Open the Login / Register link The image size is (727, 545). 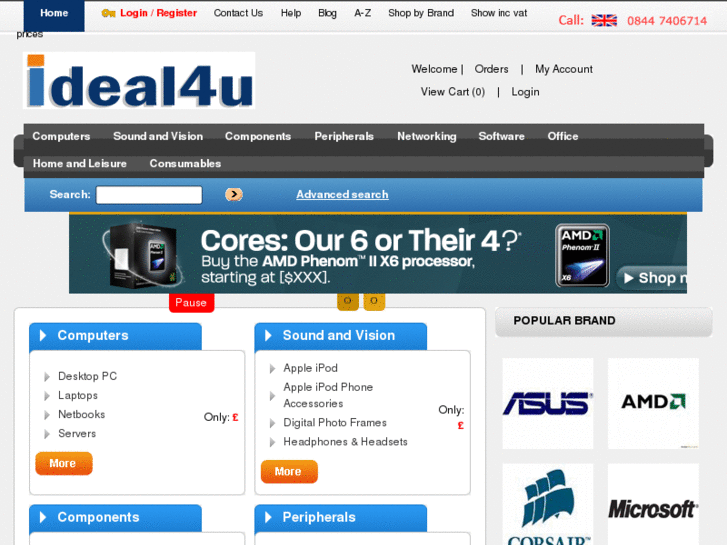coord(158,13)
